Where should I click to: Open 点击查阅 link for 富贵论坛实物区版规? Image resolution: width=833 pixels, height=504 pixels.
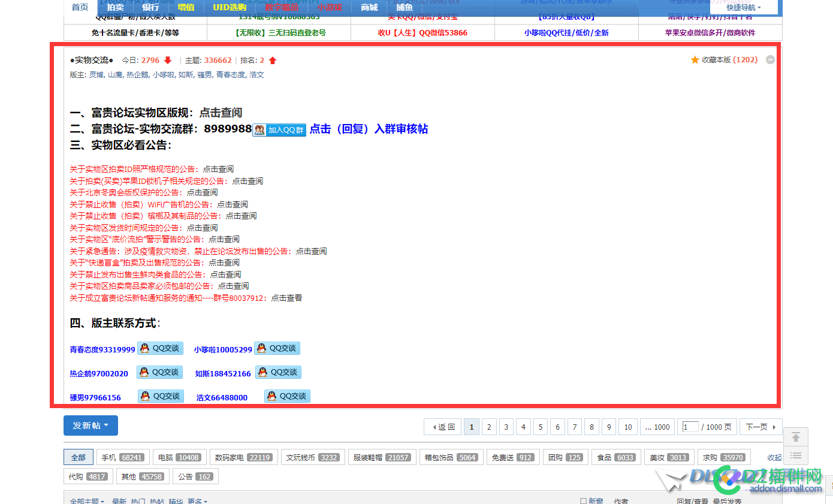point(221,113)
